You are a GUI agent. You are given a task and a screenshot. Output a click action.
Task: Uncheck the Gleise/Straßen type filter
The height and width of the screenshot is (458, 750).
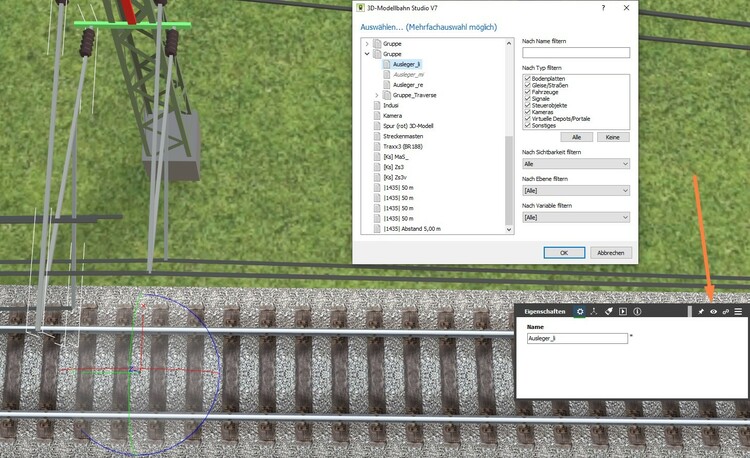[x=528, y=85]
